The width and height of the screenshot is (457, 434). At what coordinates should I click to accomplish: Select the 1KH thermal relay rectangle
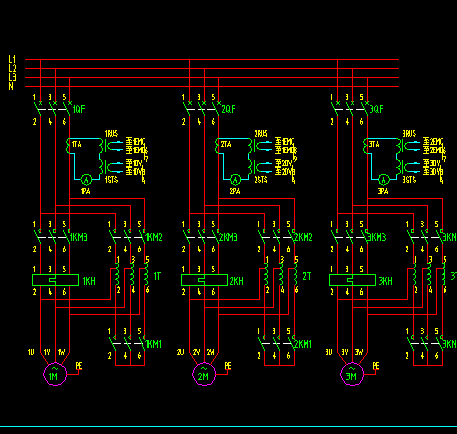coord(55,280)
